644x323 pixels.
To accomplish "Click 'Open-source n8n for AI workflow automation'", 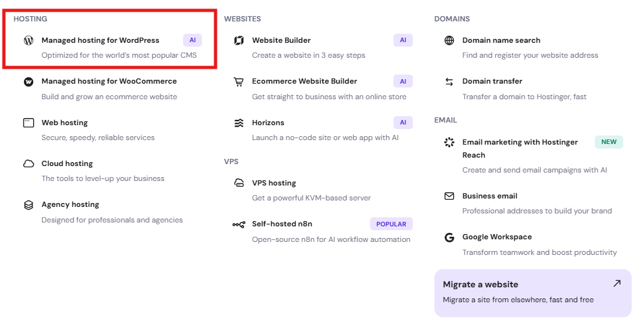I will [331, 240].
